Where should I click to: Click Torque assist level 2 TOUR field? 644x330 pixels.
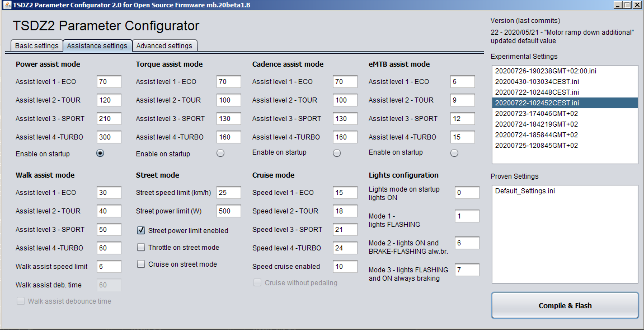click(x=229, y=100)
